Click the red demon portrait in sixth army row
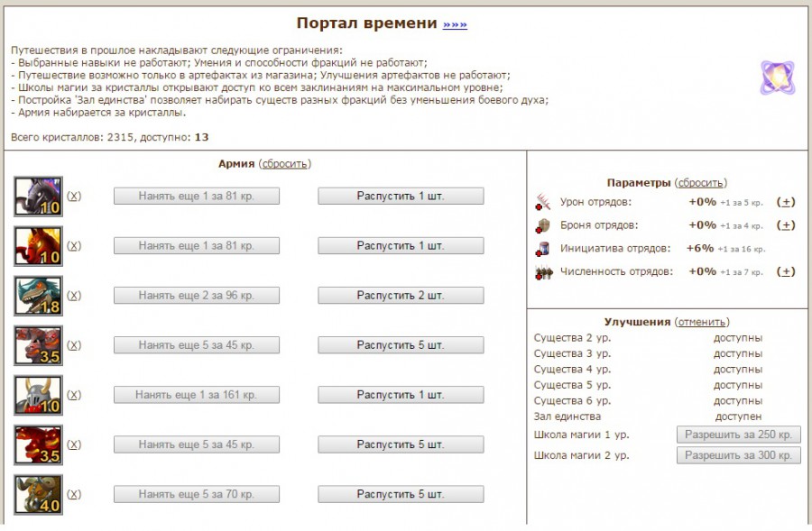Viewport: 812px width, 531px height. pos(38,444)
